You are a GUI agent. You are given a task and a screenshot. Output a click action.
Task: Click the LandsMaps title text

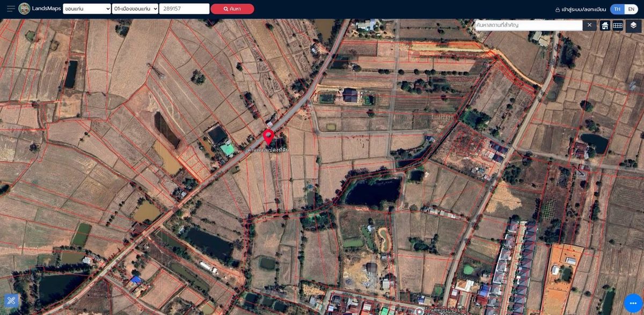[x=47, y=9]
